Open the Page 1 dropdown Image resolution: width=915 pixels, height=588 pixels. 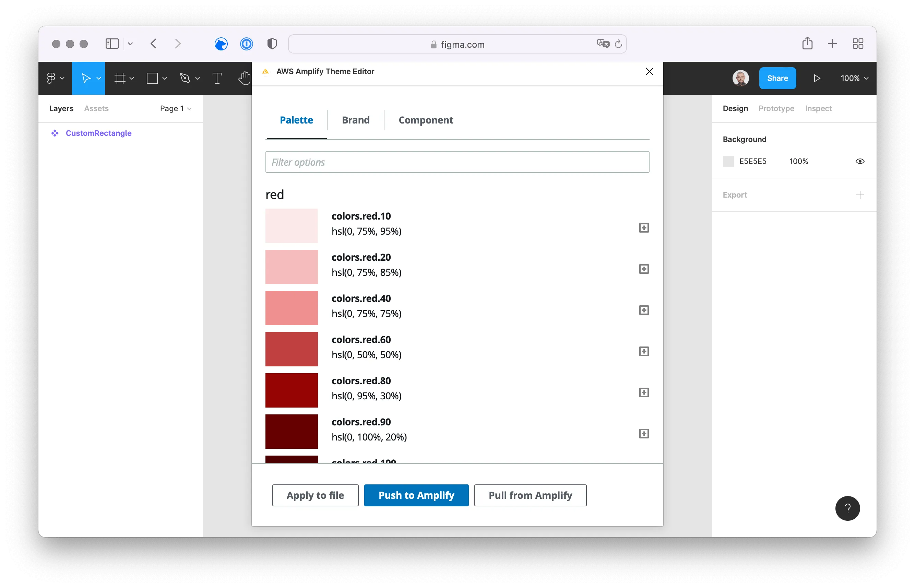tap(175, 108)
